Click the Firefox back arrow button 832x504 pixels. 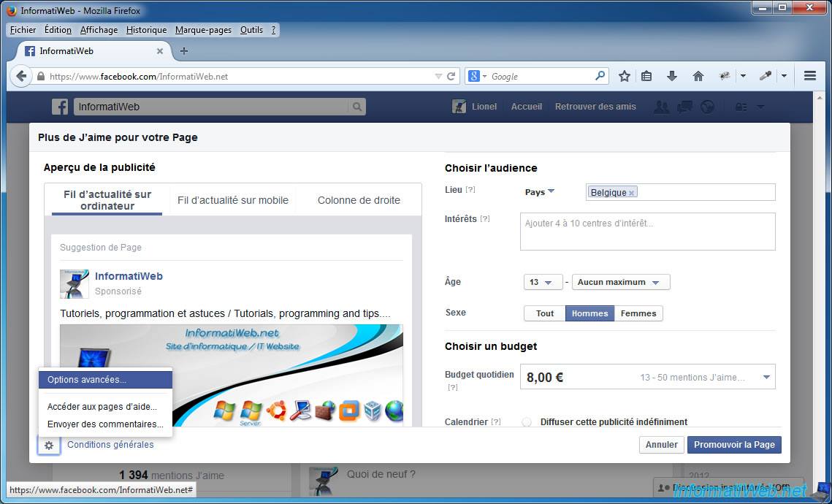21,76
